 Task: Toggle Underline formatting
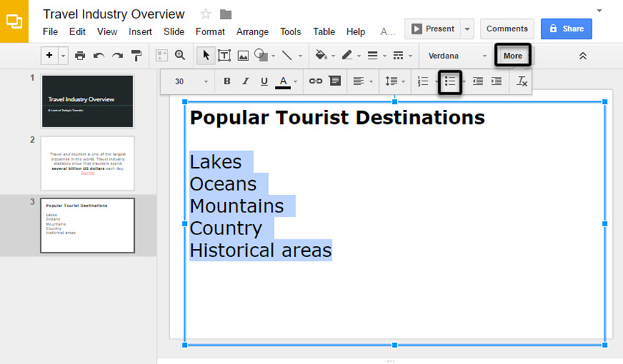coord(264,81)
